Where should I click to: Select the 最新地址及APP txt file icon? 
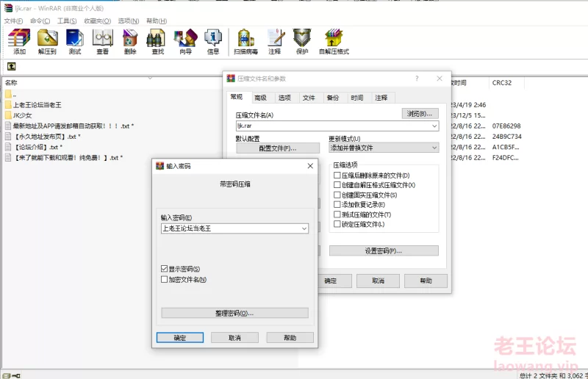tap(8, 126)
